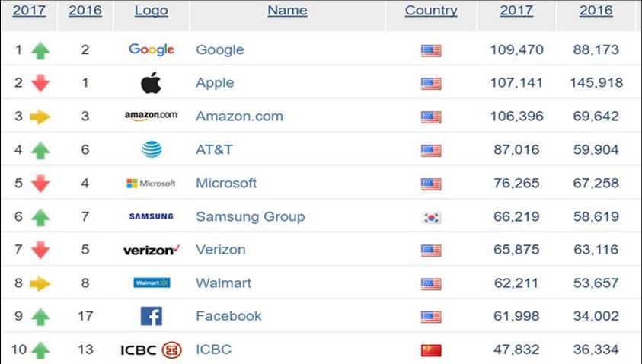Viewport: 642px width, 364px height.
Task: Open the Amazon.com brand link
Action: [239, 117]
